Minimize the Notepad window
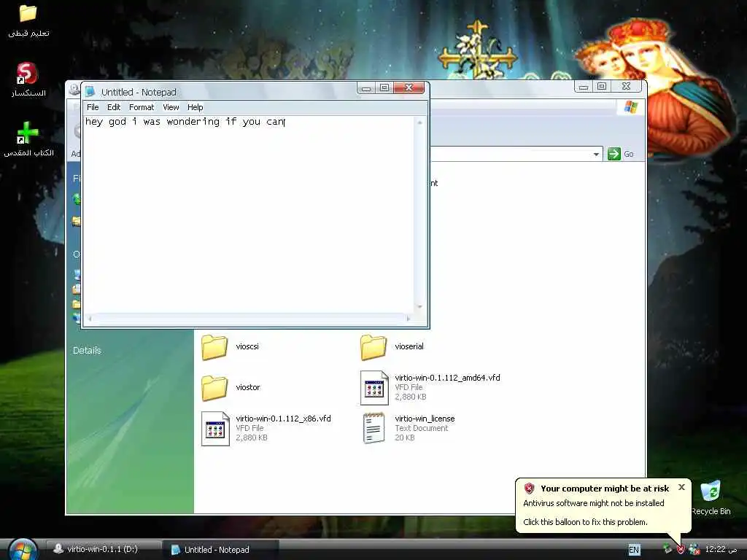Viewport: 747px width, 560px height. click(x=366, y=88)
